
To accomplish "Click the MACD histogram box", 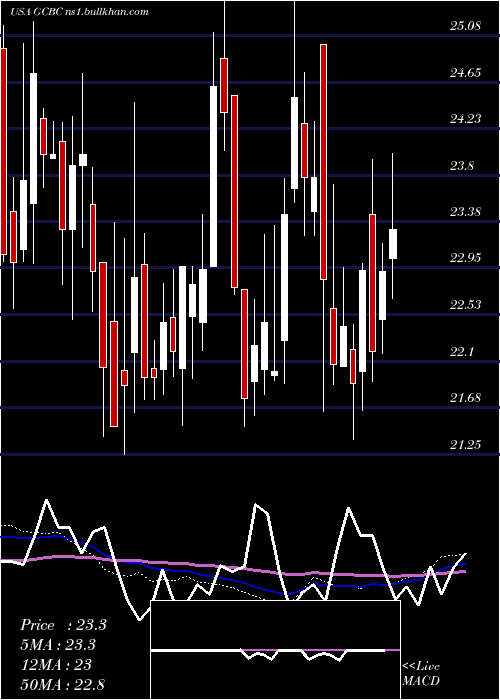I will [275, 650].
